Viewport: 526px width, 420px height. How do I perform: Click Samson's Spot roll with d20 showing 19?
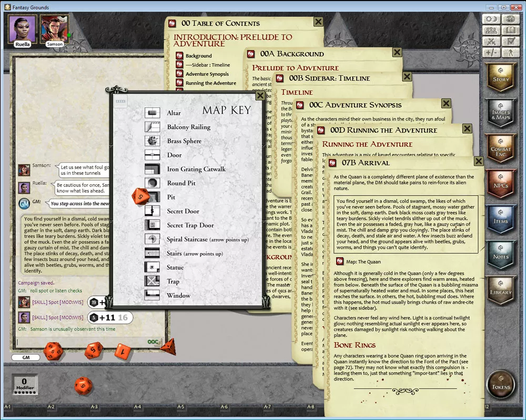97,303
